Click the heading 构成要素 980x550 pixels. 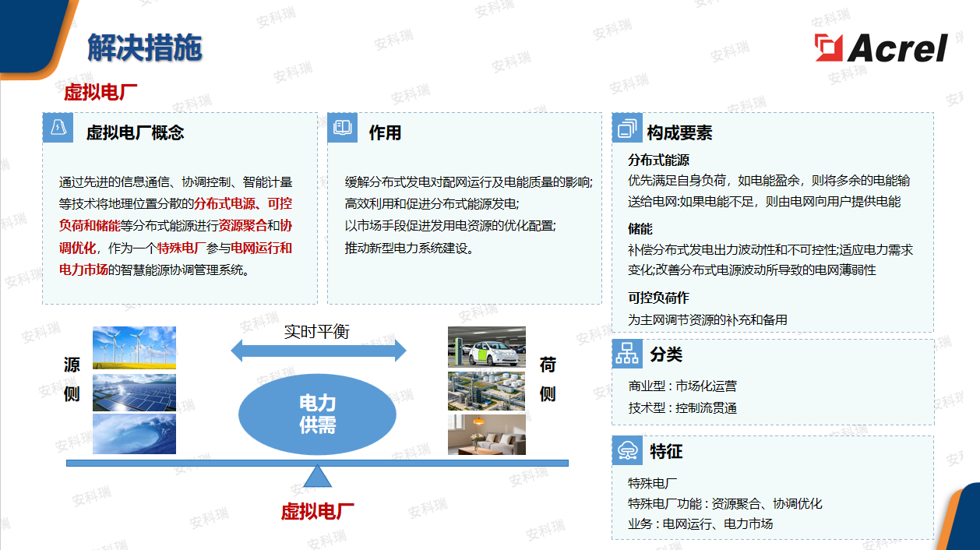coord(679,132)
